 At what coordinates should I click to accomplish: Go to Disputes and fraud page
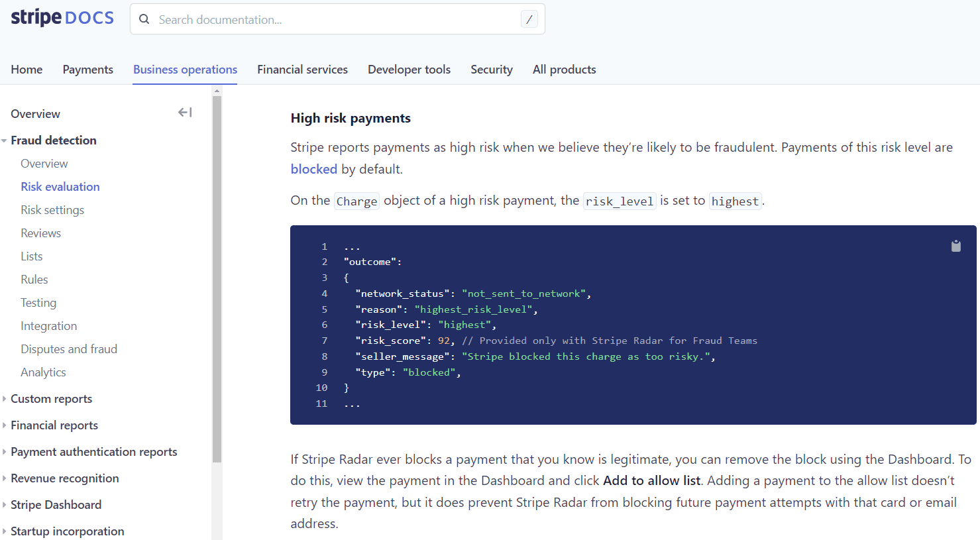point(69,349)
